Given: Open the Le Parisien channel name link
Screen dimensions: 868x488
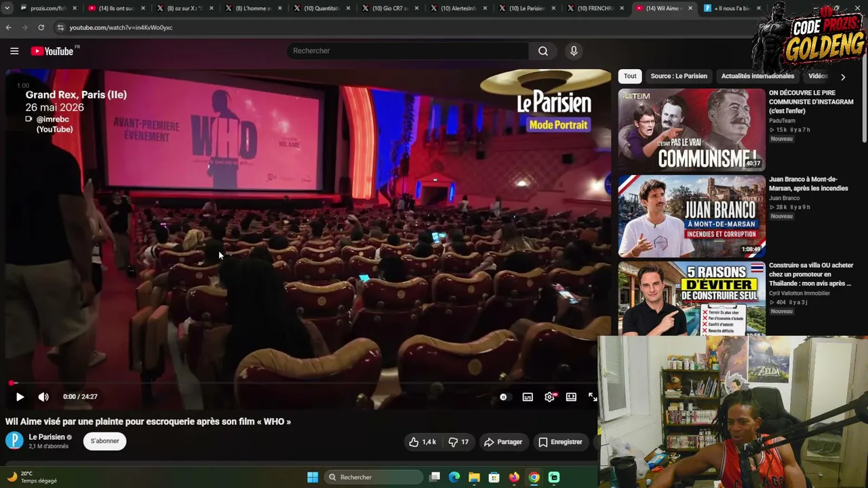Looking at the screenshot, I should pos(47,437).
